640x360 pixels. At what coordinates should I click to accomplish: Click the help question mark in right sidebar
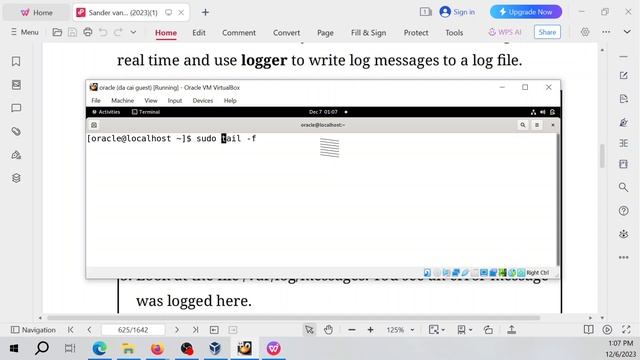click(x=623, y=211)
